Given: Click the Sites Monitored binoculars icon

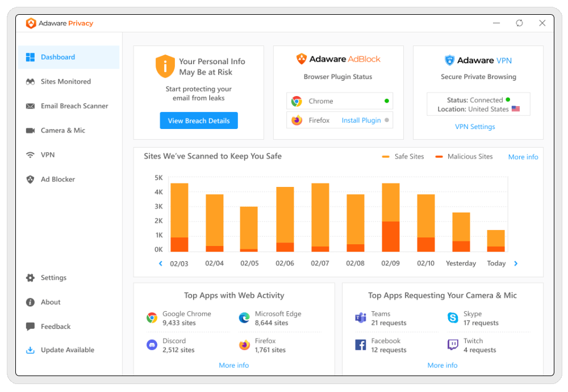Looking at the screenshot, I should (30, 82).
